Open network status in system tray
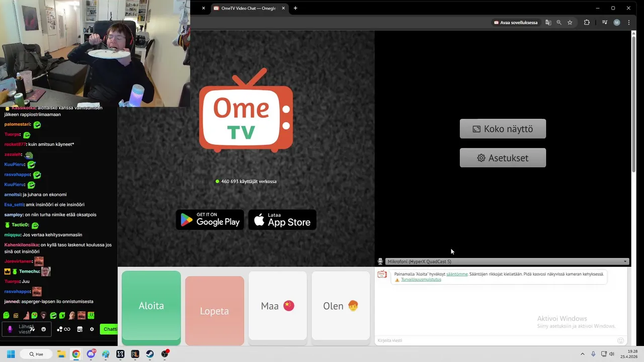Image resolution: width=644 pixels, height=362 pixels. tap(604, 354)
